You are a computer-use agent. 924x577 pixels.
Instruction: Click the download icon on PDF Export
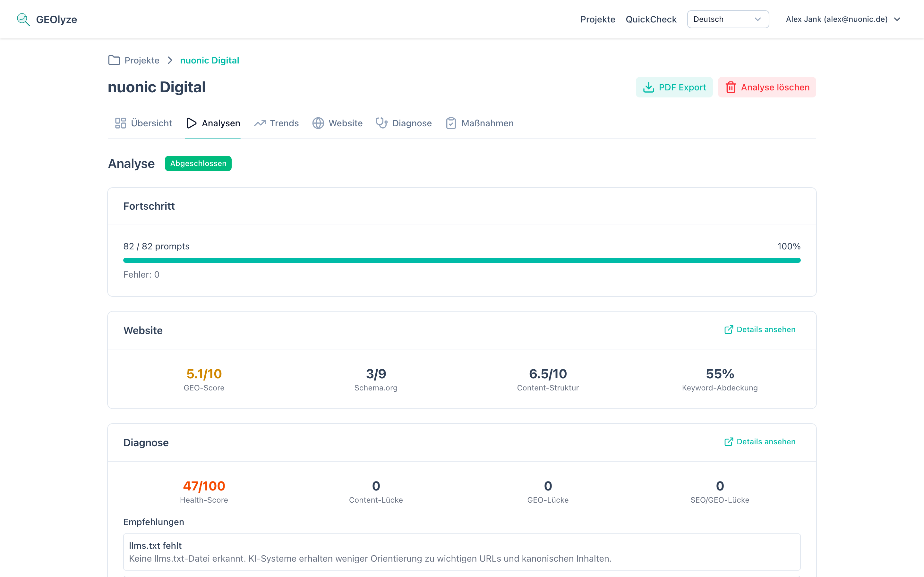click(648, 88)
